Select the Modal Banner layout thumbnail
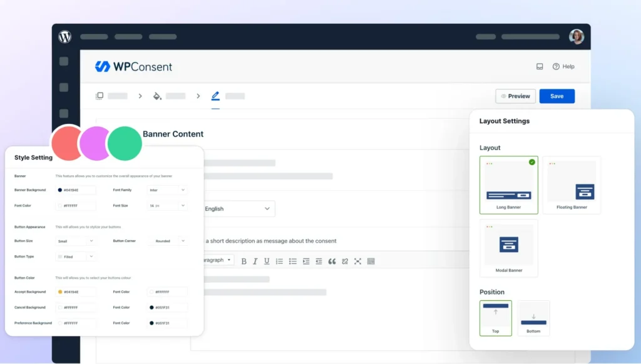Screen dimensions: 641x364 (x=508, y=248)
